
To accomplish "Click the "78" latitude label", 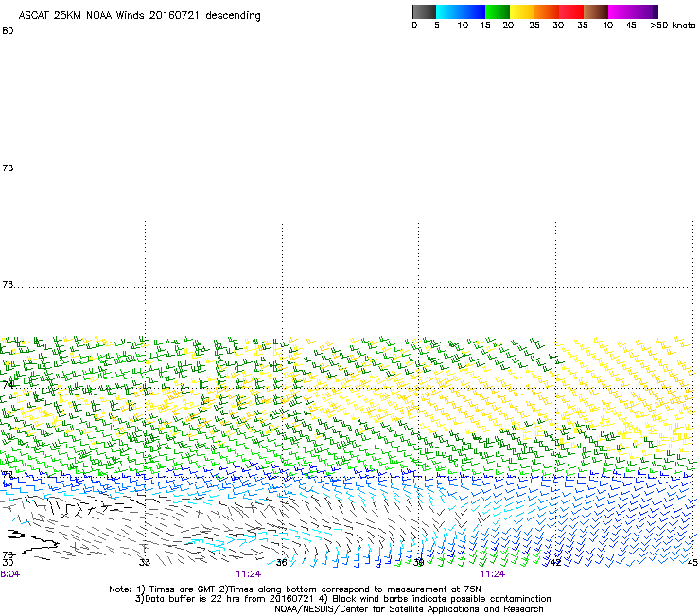I will pos(8,167).
